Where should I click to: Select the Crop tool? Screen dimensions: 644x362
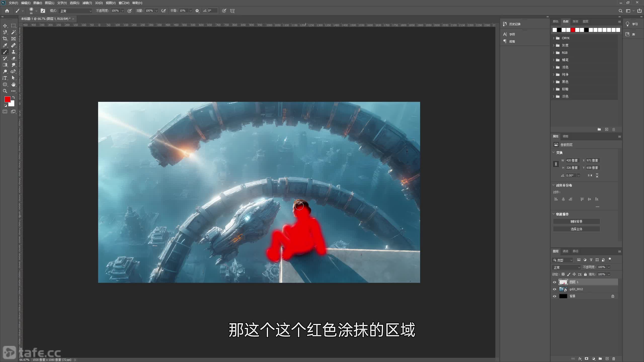(5, 39)
